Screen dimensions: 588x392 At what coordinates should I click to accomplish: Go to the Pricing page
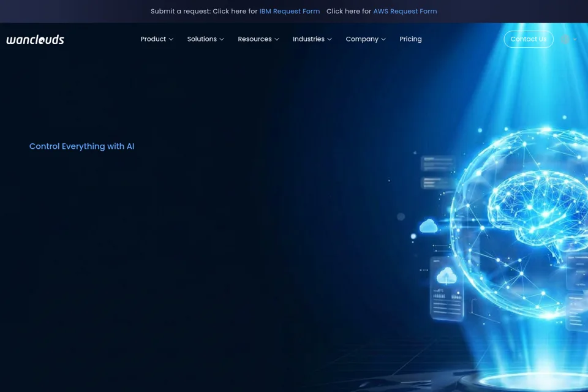coord(410,39)
